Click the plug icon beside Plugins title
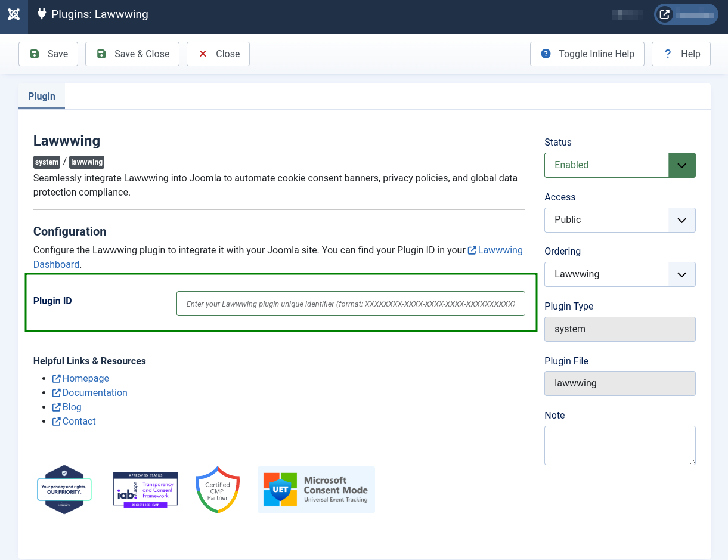Screen dimensions: 728x560 pos(41,14)
